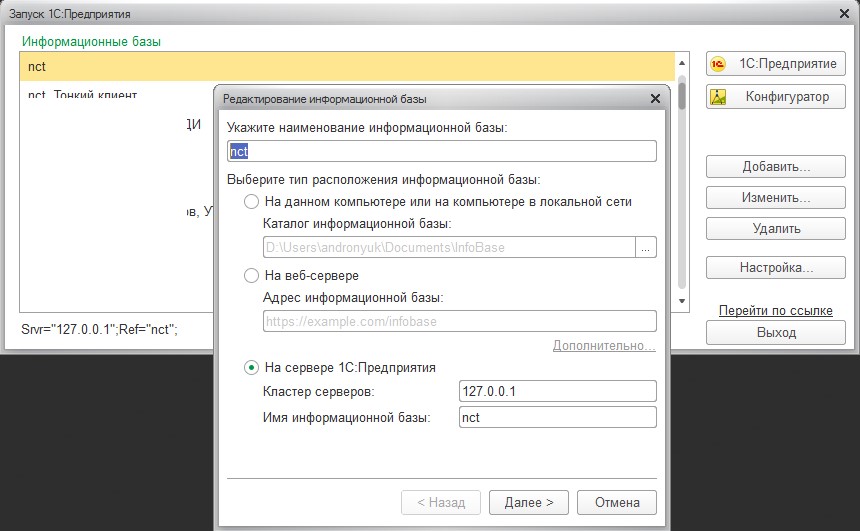Click the Адрес информационной базы URL field
860x531 pixels.
pyautogui.click(x=460, y=321)
